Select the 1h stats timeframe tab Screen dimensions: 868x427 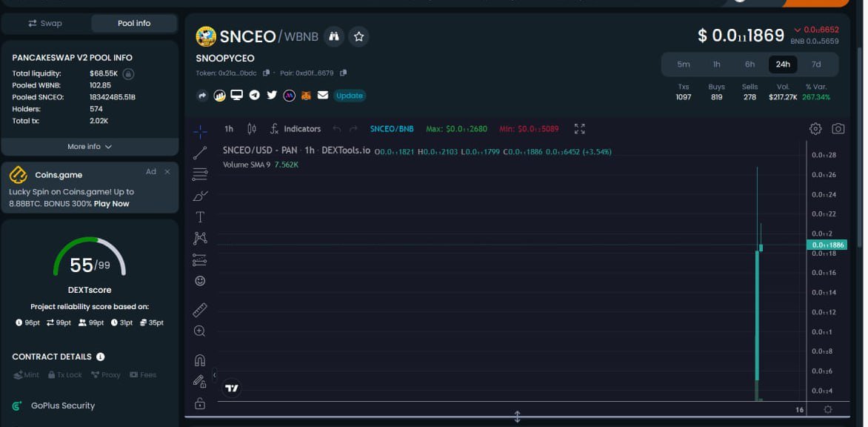(x=716, y=64)
